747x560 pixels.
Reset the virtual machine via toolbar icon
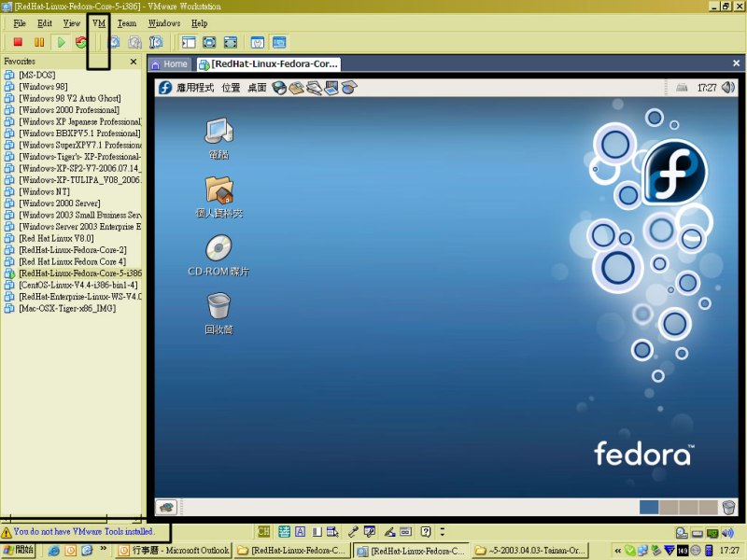[81, 42]
